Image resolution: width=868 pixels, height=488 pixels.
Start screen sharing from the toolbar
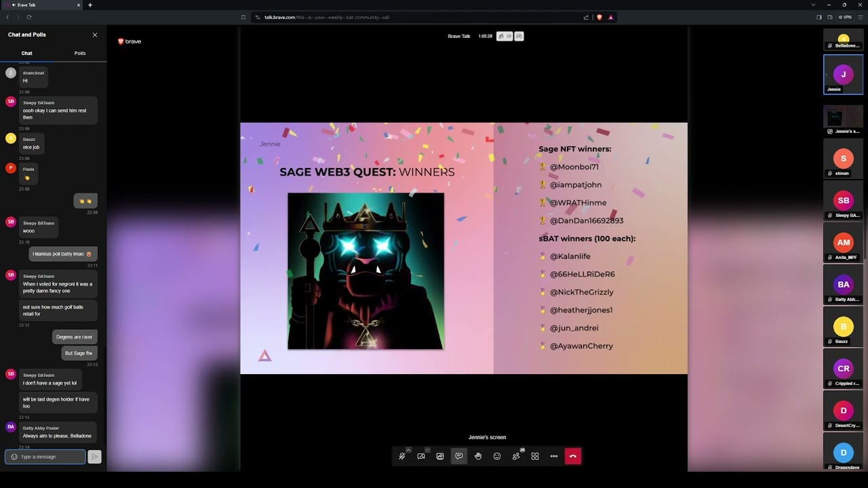coord(440,456)
